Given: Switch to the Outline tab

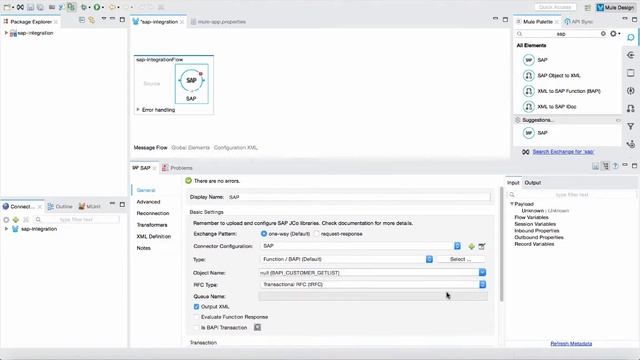Looking at the screenshot, I should [x=60, y=207].
